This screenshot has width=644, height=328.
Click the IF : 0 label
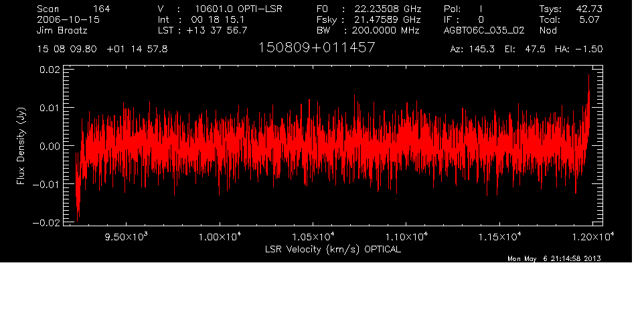[464, 19]
